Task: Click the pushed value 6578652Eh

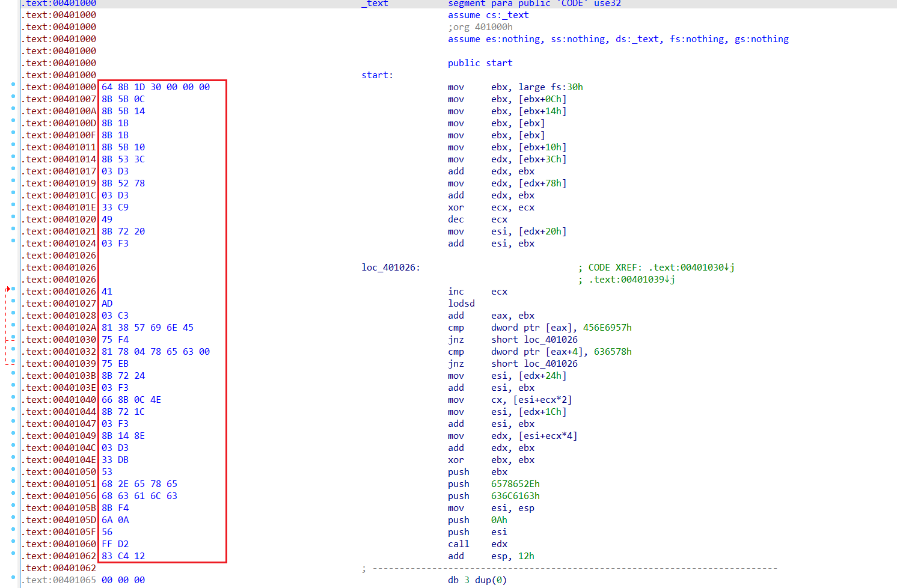Action: point(515,484)
